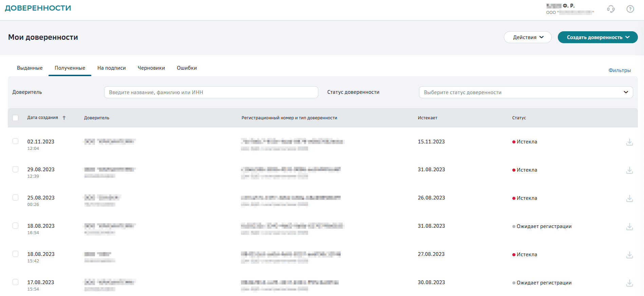This screenshot has height=296, width=644.
Task: Download the power of attorney created 18.08.2023 at 16:54
Action: (x=629, y=227)
